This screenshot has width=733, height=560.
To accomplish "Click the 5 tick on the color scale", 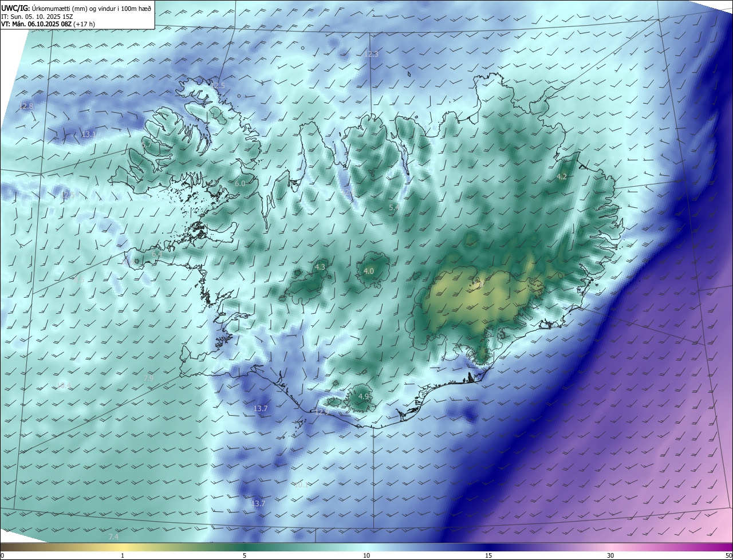I will pyautogui.click(x=245, y=555).
